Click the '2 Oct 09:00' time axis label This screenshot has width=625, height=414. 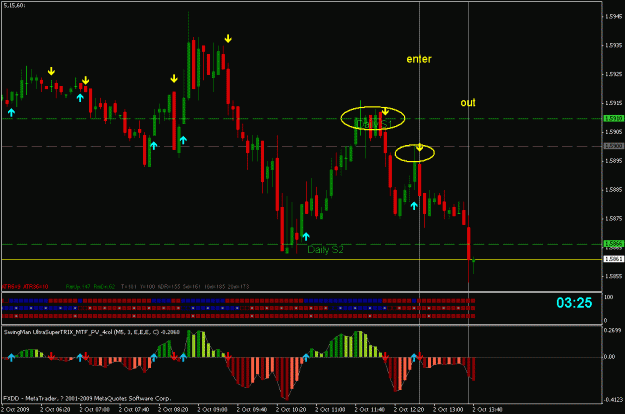pos(212,409)
